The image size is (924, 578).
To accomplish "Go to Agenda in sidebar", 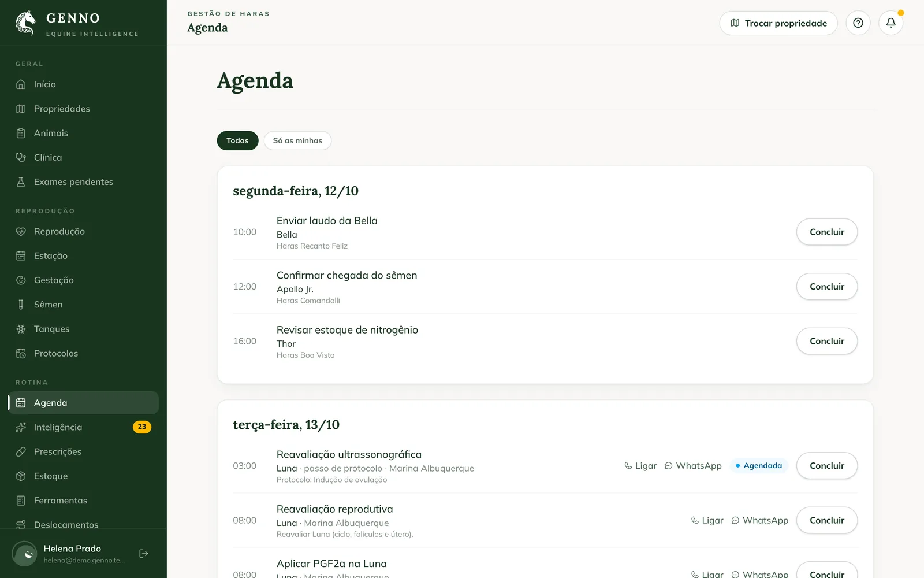I will click(x=84, y=403).
